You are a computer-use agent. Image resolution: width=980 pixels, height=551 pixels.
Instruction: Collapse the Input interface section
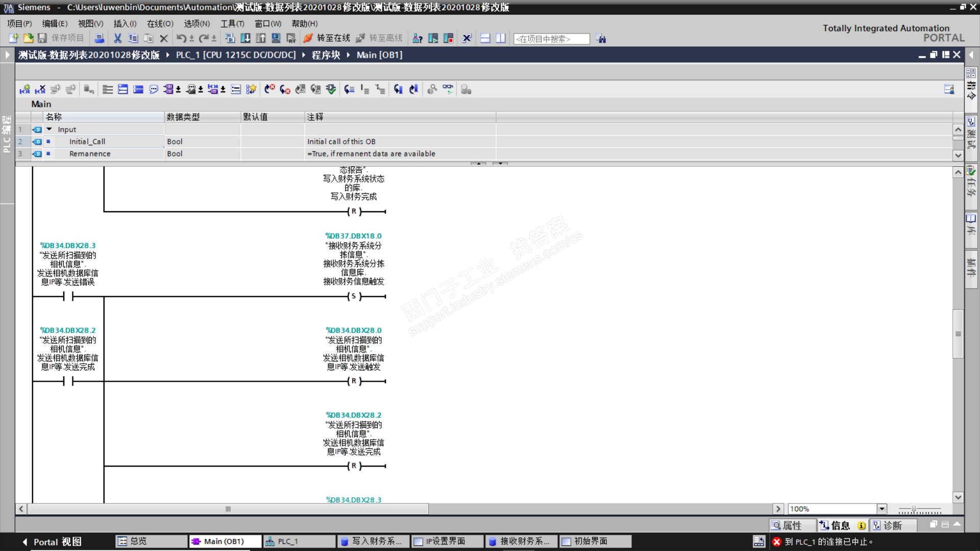[x=50, y=130]
